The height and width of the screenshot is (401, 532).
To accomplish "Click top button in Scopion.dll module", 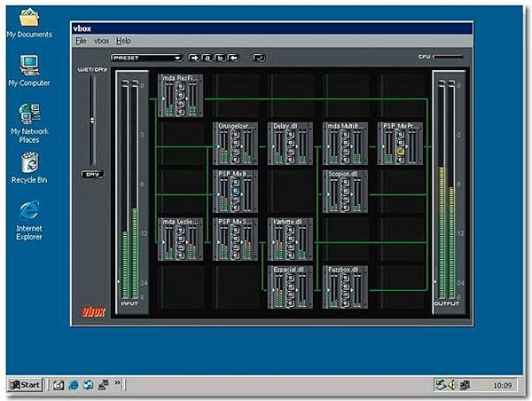I will 346,183.
